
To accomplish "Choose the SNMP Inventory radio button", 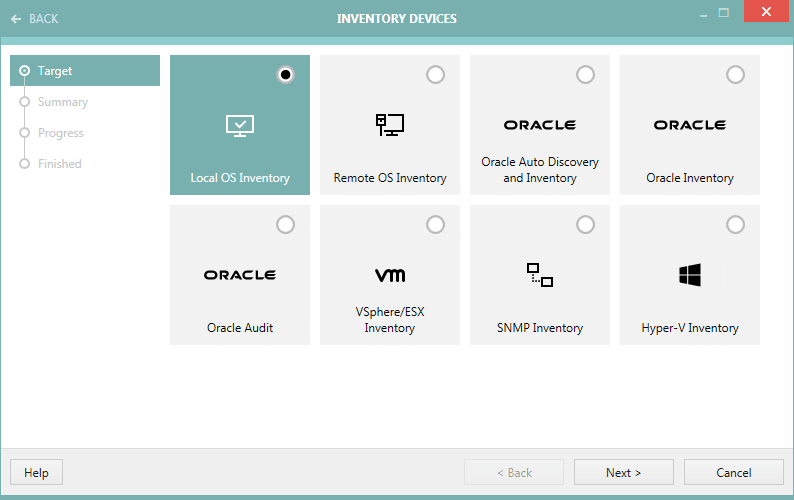I will click(585, 225).
